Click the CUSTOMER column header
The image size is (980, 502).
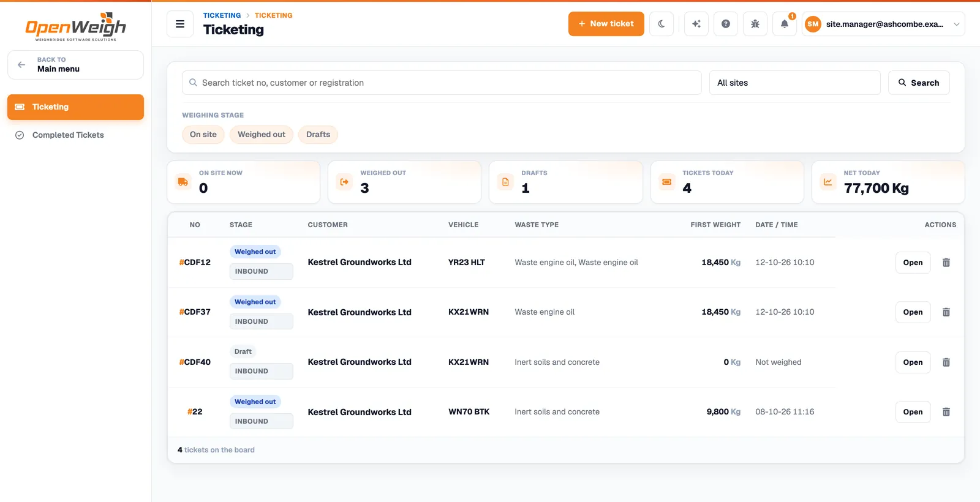point(328,225)
